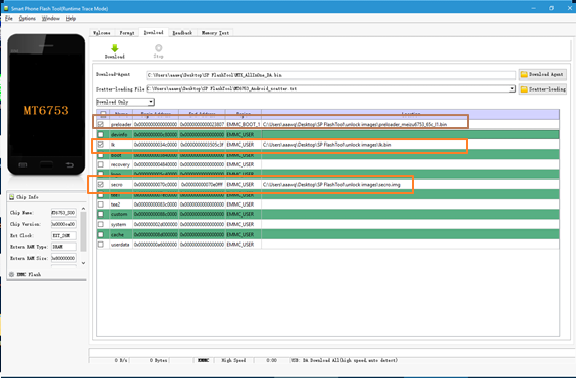Uncheck the lk partition checkbox
This screenshot has height=378, width=576.
(x=101, y=145)
